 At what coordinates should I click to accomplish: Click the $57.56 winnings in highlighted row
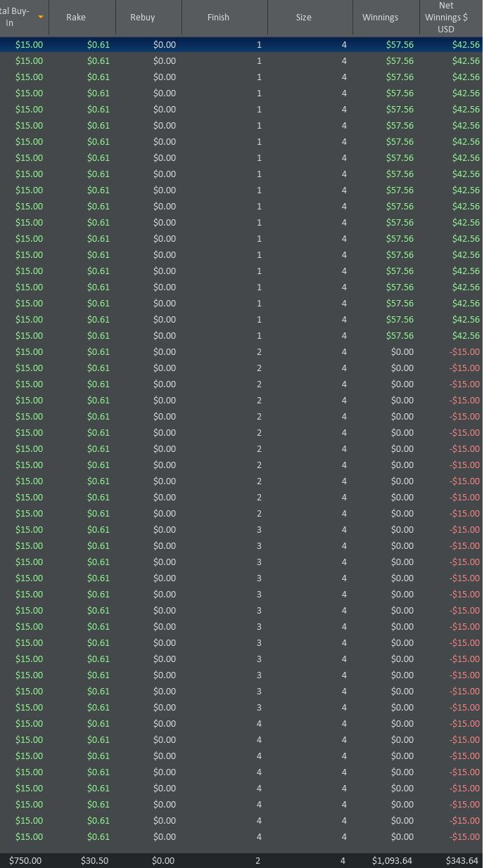point(400,44)
